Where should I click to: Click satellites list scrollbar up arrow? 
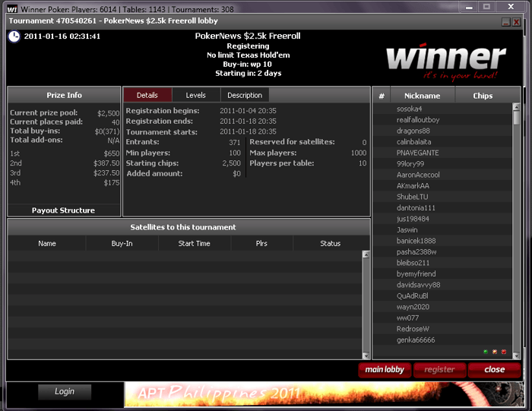pos(366,255)
